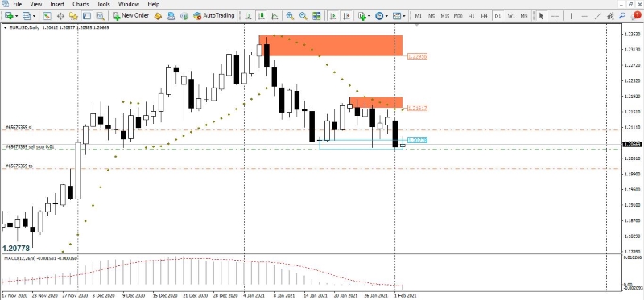Select the M15 timeframe
The width and height of the screenshot is (644, 300).
tap(445, 16)
